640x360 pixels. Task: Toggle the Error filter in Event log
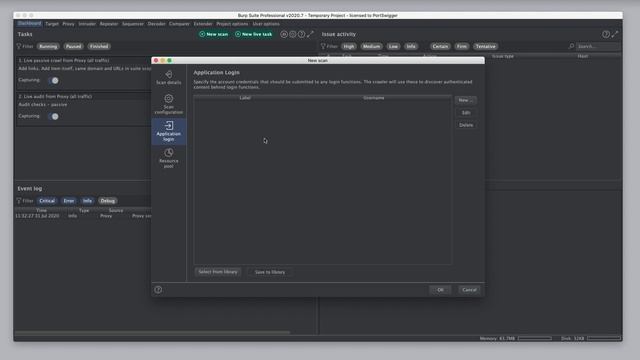tap(69, 201)
